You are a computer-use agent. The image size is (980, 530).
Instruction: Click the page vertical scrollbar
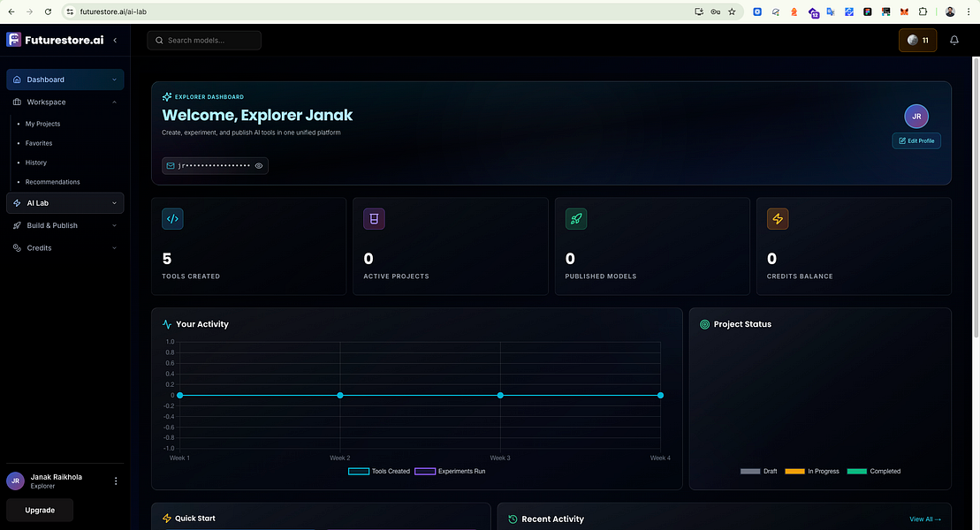click(x=976, y=198)
